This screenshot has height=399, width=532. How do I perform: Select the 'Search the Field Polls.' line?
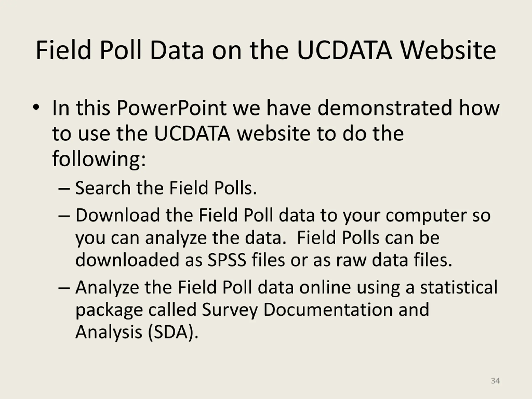click(x=166, y=188)
